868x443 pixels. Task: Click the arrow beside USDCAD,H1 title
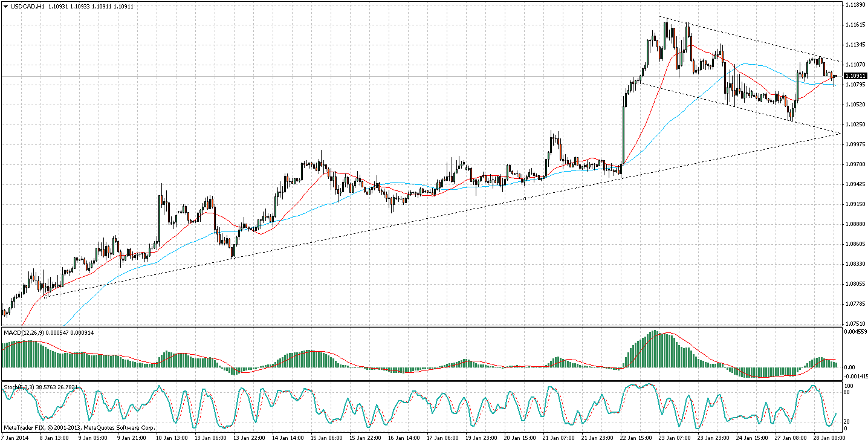(x=5, y=6)
